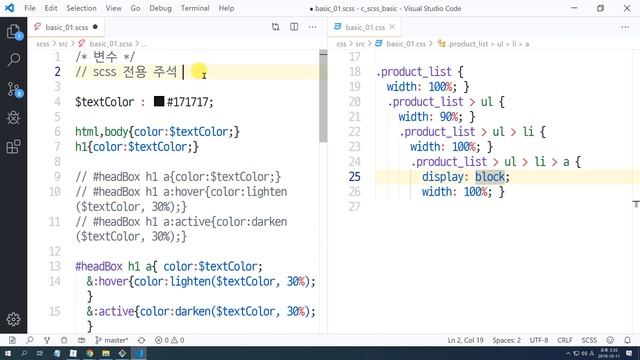Open Task View in Windows taskbar
The width and height of the screenshot is (640, 360).
pos(40,353)
